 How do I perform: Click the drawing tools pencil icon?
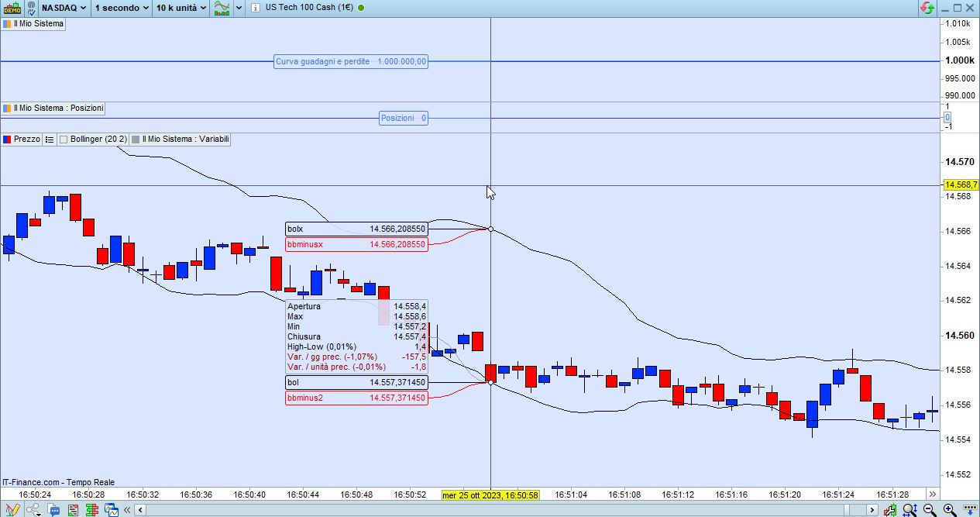[12, 510]
